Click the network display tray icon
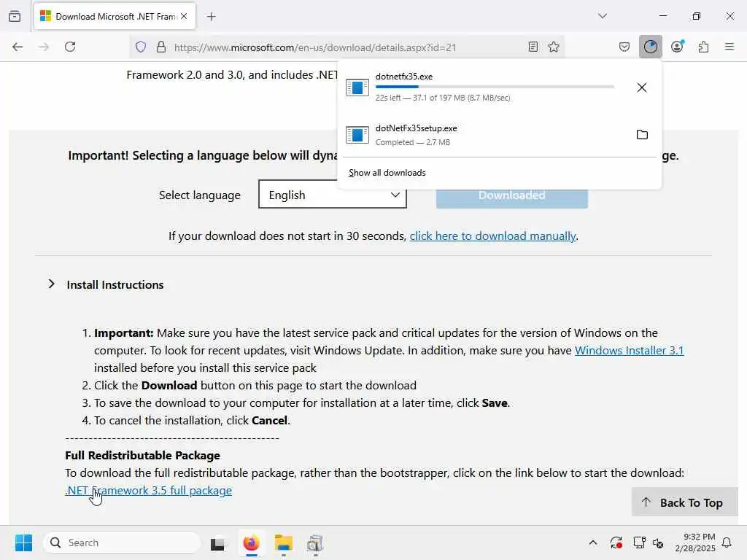Image resolution: width=747 pixels, height=560 pixels. [x=639, y=542]
